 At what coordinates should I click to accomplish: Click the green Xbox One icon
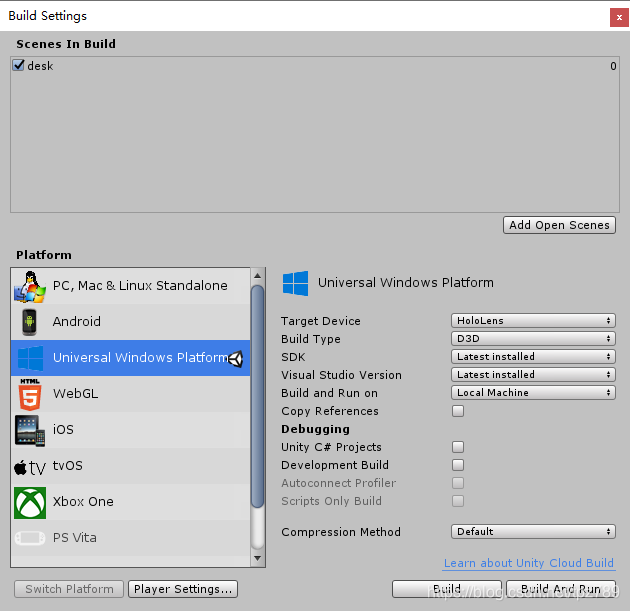30,503
